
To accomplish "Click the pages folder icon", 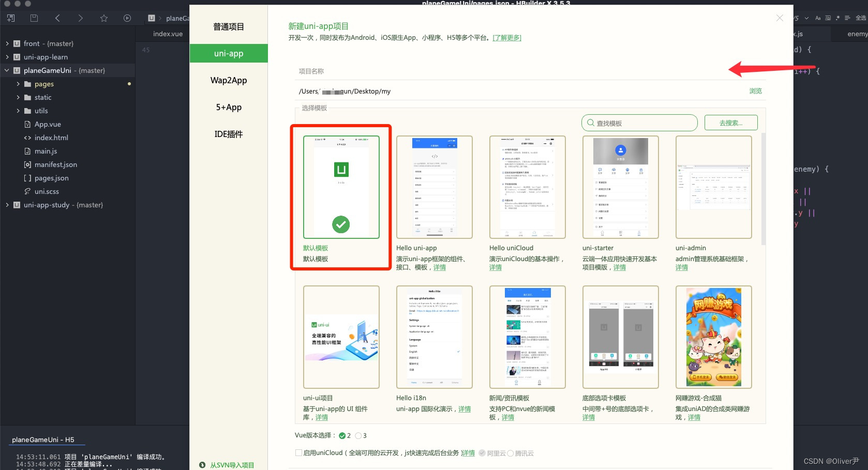I will 28,84.
